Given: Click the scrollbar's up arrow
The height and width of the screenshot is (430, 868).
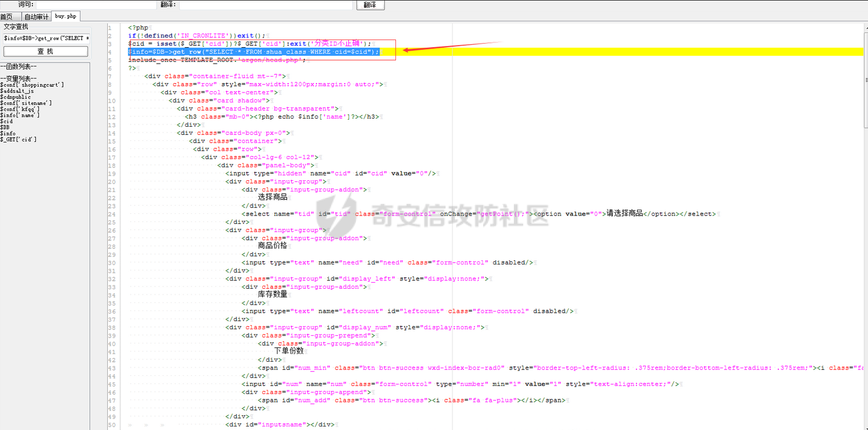Looking at the screenshot, I should coord(864,26).
